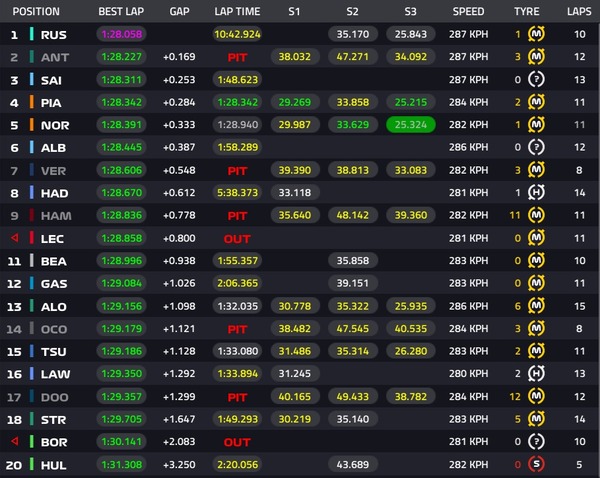600x478 pixels.
Task: Click the red arrow marker beside BOR
Action: pyautogui.click(x=15, y=441)
